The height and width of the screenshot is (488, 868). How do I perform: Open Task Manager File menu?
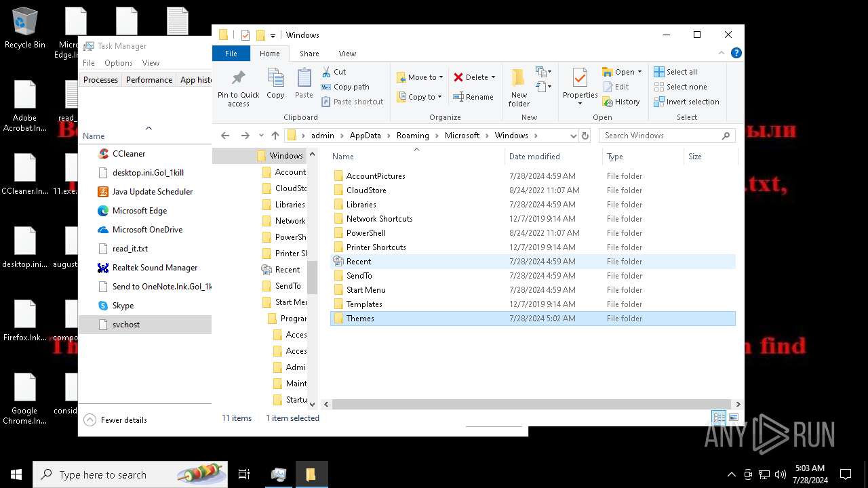click(89, 63)
